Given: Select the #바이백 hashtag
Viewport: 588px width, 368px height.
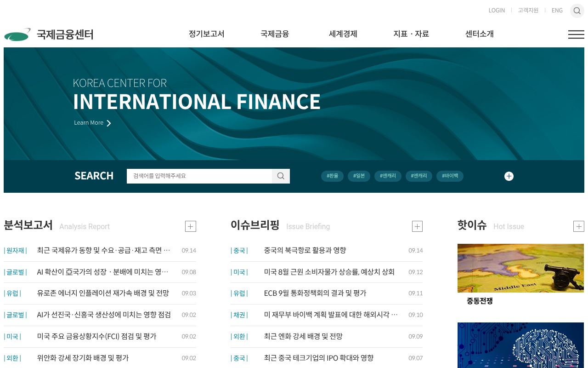Looking at the screenshot, I should [450, 176].
